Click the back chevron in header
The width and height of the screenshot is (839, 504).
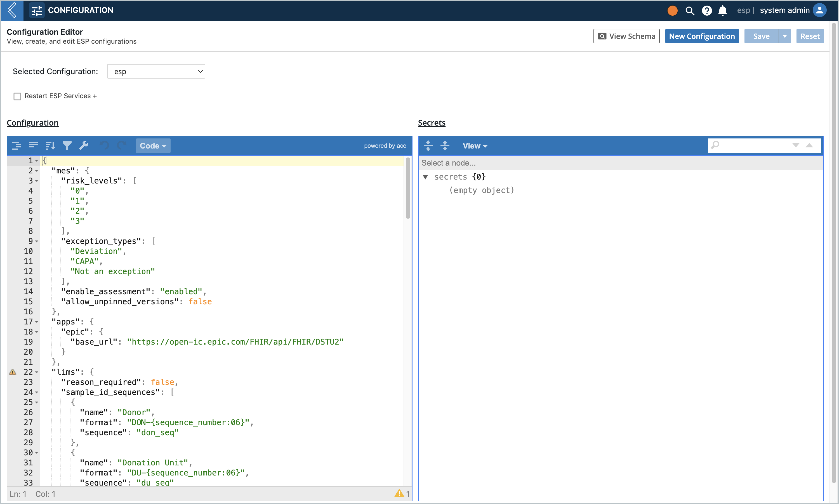[12, 10]
